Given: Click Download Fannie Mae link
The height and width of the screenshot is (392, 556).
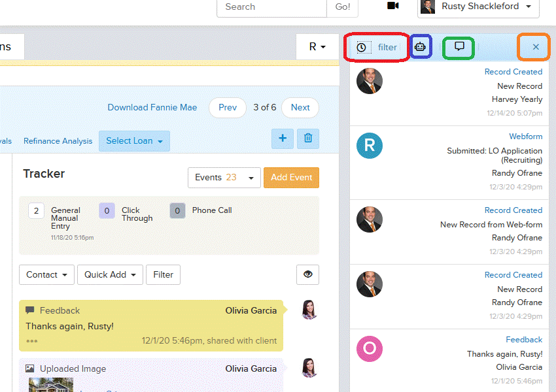Looking at the screenshot, I should coord(152,108).
